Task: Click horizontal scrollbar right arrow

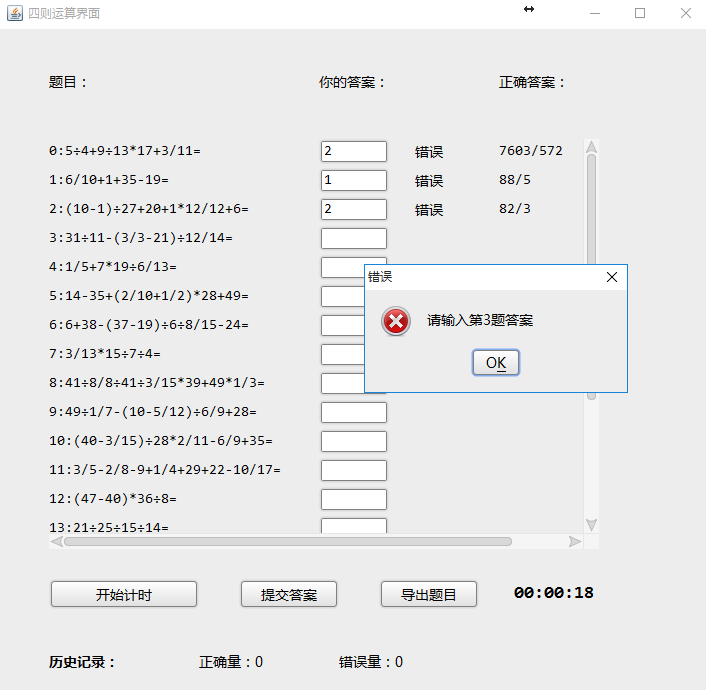Action: pyautogui.click(x=575, y=541)
